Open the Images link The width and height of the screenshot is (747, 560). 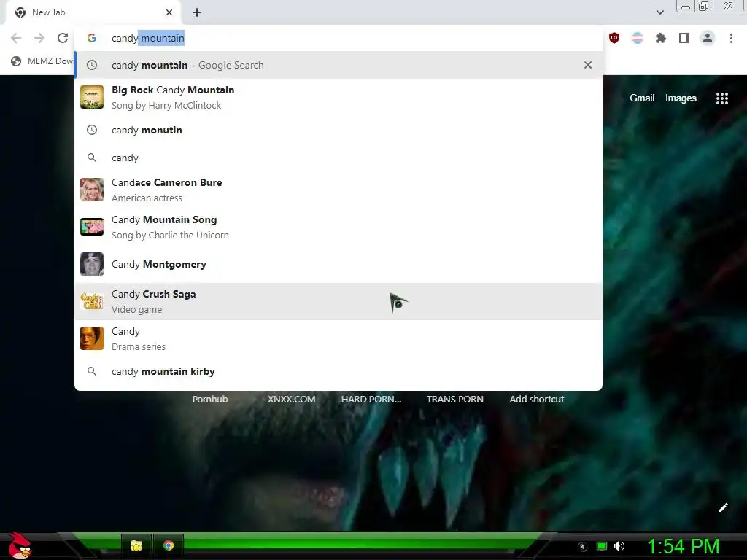pyautogui.click(x=681, y=98)
